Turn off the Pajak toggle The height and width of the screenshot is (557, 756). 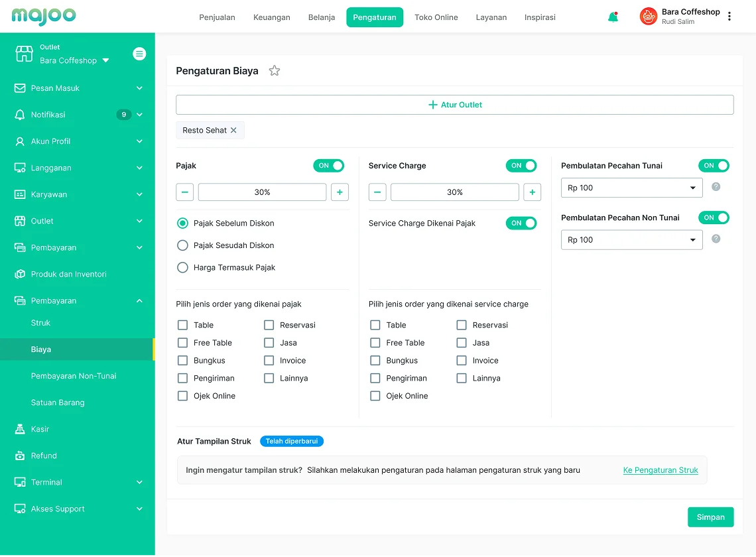coord(328,166)
